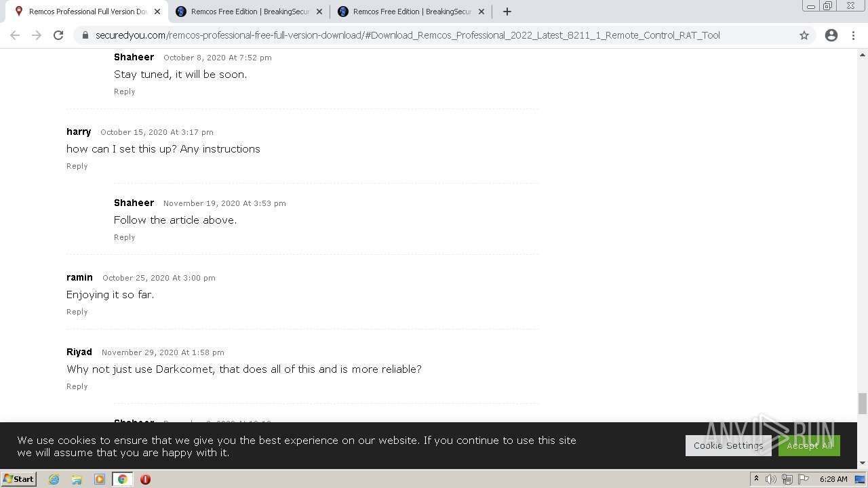Image resolution: width=868 pixels, height=488 pixels.
Task: Reload the current page
Action: click(58, 35)
